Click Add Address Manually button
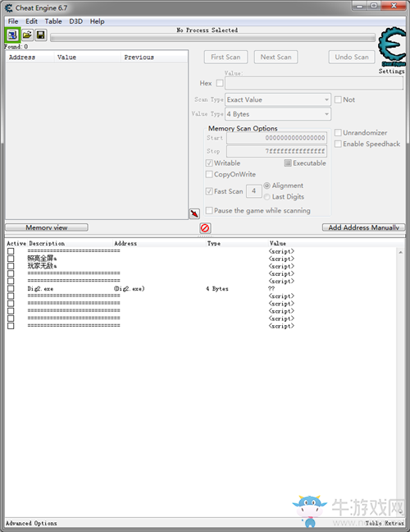The image size is (410, 532). point(363,227)
